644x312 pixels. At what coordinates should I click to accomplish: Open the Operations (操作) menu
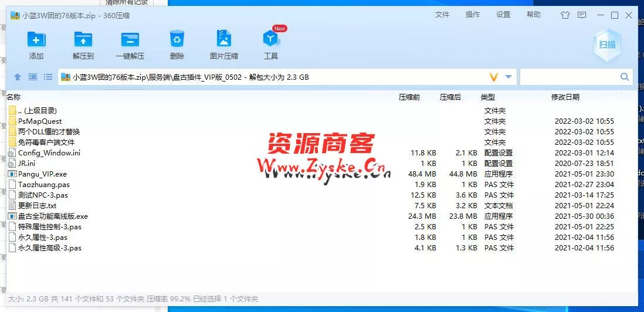[x=473, y=15]
